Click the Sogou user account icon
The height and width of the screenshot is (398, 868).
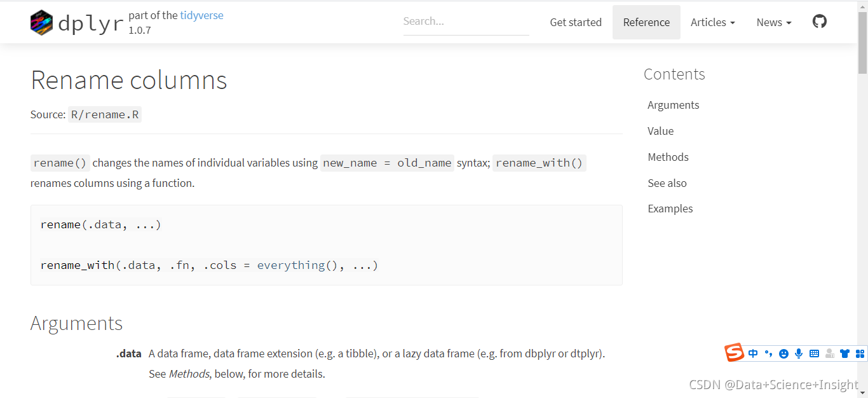tap(829, 353)
